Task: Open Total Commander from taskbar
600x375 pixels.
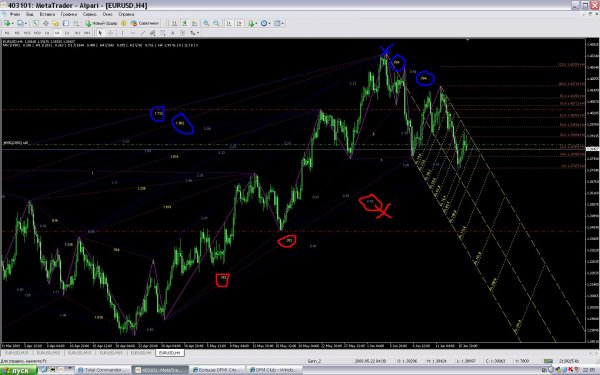Action: point(102,370)
